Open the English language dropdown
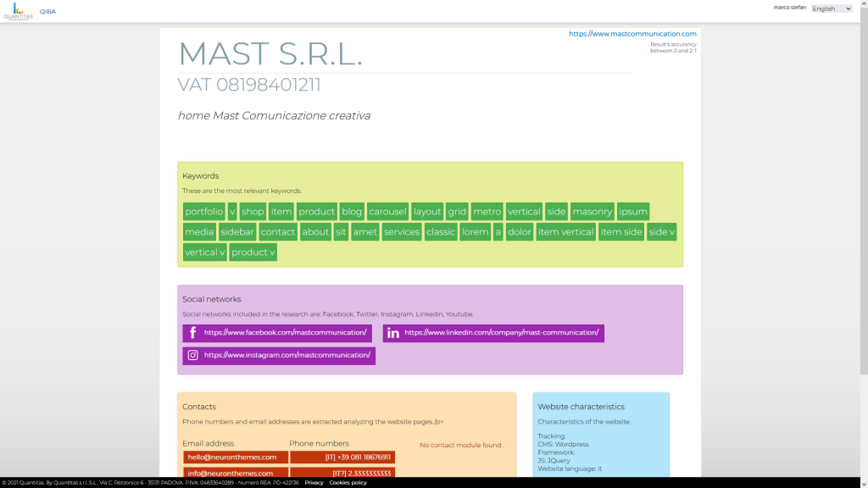This screenshot has height=488, width=868. tap(832, 8)
